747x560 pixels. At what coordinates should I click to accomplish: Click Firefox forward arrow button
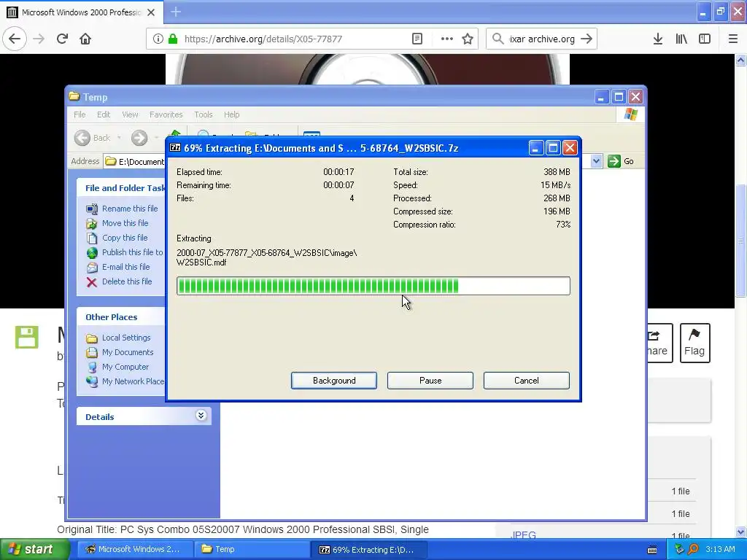point(38,39)
